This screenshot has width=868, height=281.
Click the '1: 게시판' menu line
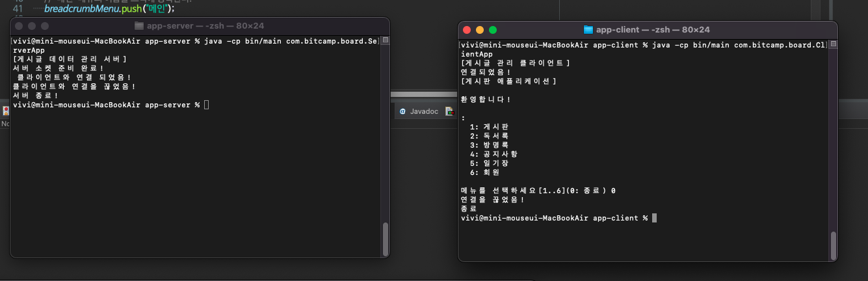pyautogui.click(x=489, y=127)
